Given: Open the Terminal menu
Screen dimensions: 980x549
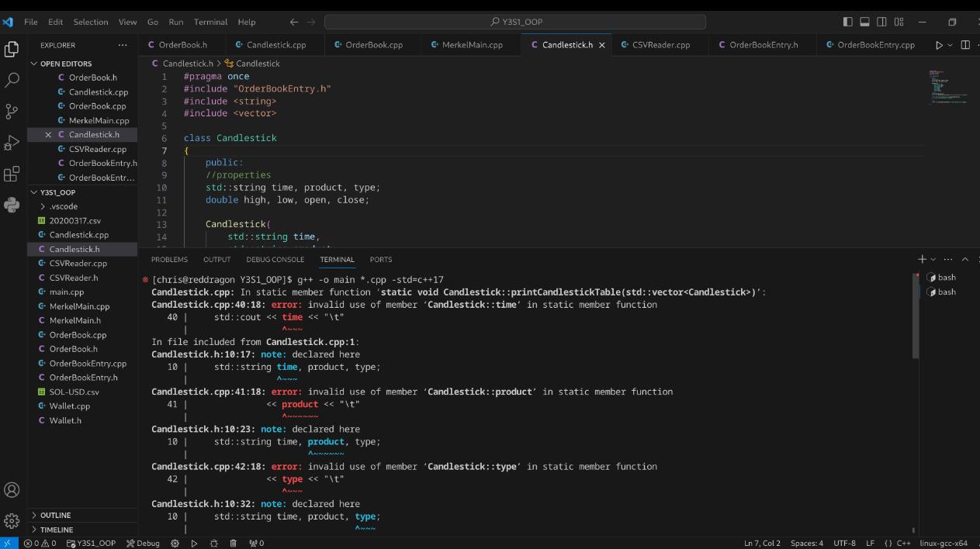Looking at the screenshot, I should pos(210,22).
